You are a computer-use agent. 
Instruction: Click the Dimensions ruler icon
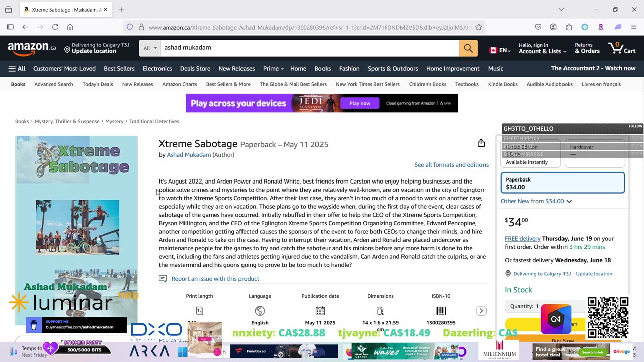[380, 311]
